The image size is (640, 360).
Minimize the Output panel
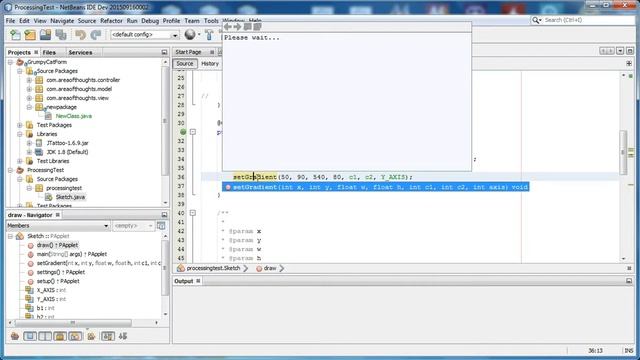pos(629,281)
